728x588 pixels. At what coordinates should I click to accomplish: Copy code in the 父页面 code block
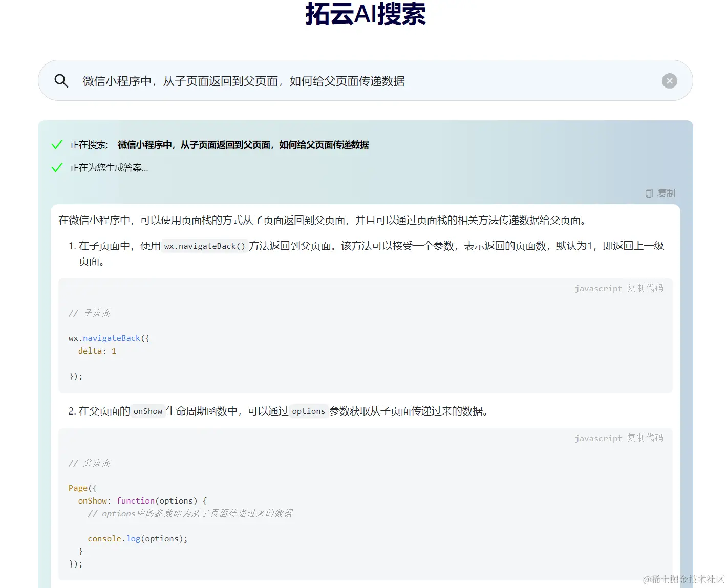point(645,438)
